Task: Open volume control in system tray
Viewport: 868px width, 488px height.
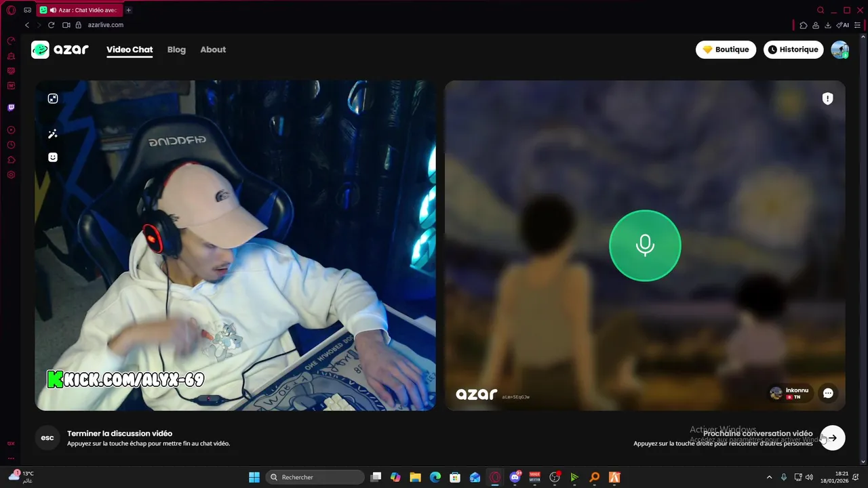Action: [809, 477]
